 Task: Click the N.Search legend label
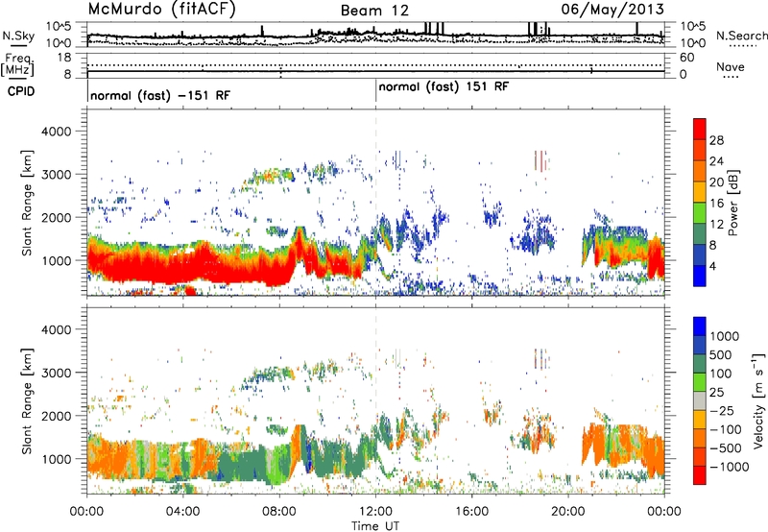click(741, 36)
